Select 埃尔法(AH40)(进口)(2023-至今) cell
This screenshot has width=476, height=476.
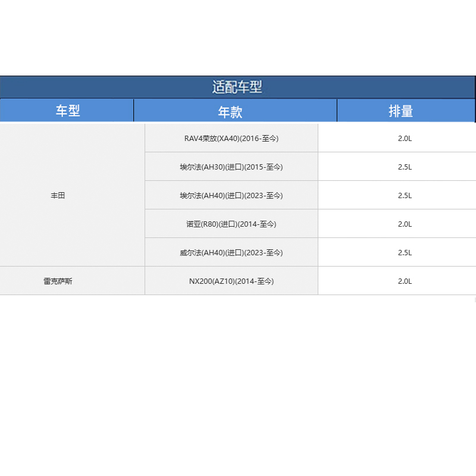(x=231, y=195)
